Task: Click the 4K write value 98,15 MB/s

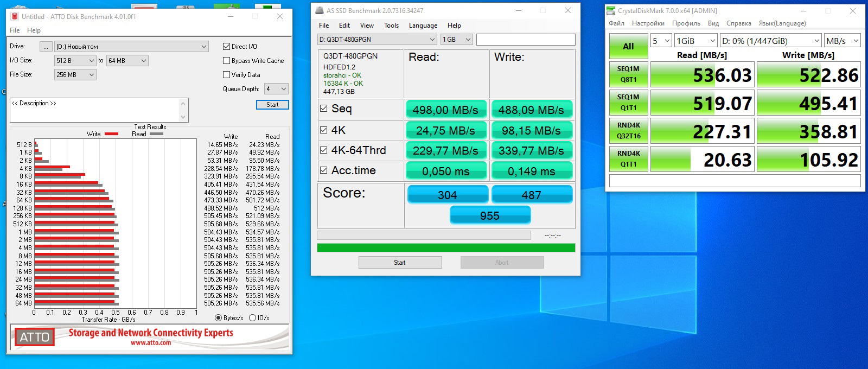Action: tap(531, 130)
